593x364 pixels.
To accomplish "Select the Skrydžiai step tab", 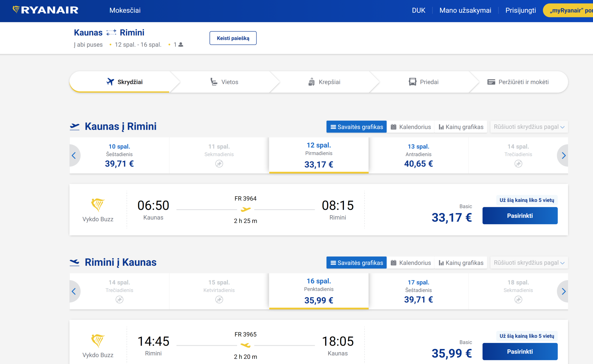I will (124, 82).
